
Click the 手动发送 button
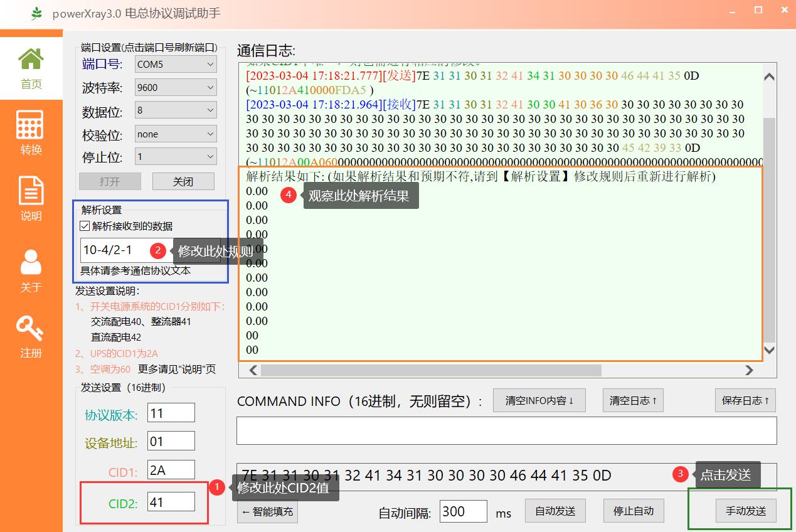746,511
